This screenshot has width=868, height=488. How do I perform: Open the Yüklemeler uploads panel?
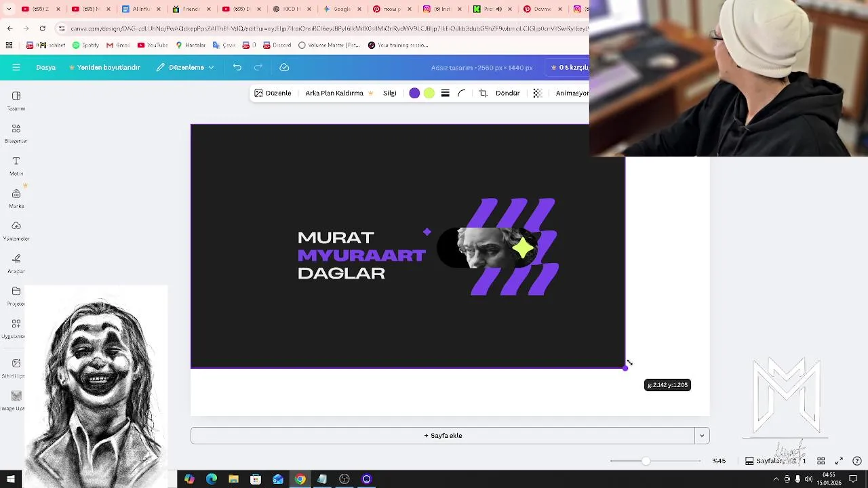[16, 231]
